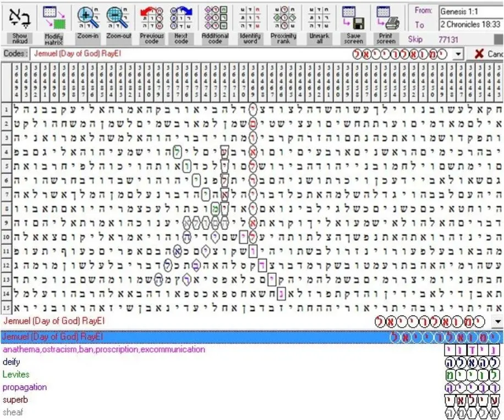Viewport: 504px width, 420px height.
Task: Open the Modify matrix tool
Action: tap(54, 18)
